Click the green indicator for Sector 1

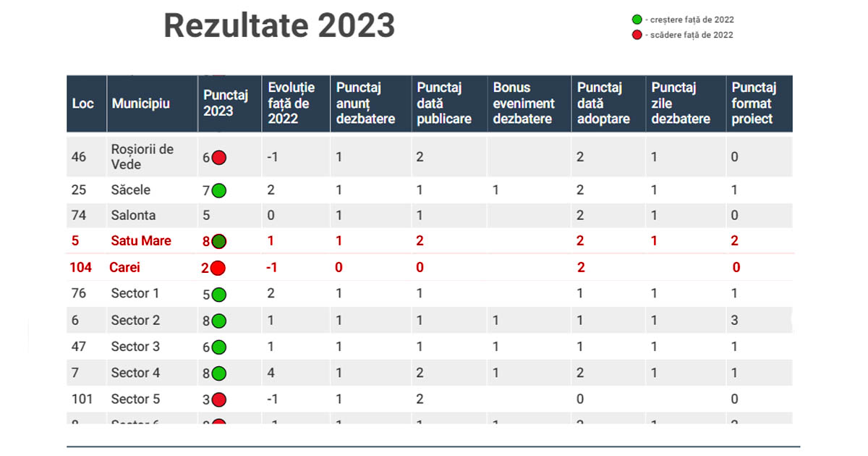point(218,295)
